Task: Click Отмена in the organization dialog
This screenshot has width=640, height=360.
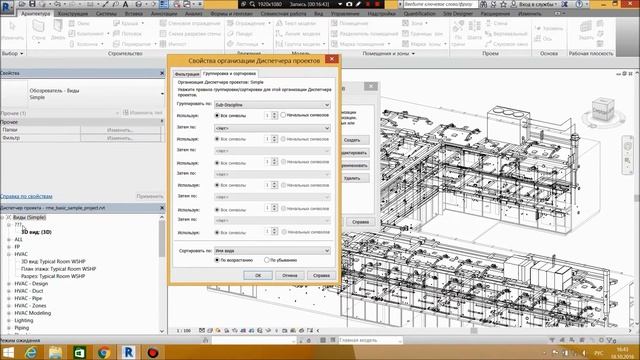Action: [289, 276]
